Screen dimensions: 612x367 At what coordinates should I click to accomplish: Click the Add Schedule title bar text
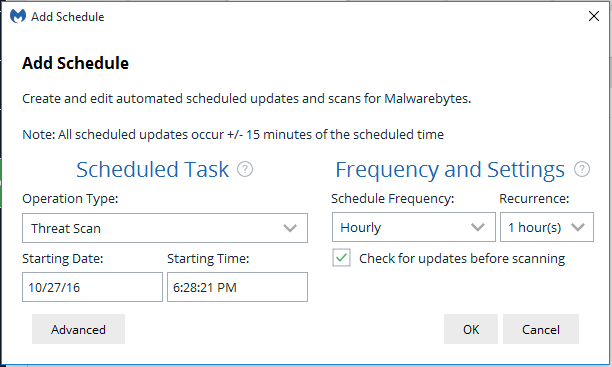click(68, 17)
